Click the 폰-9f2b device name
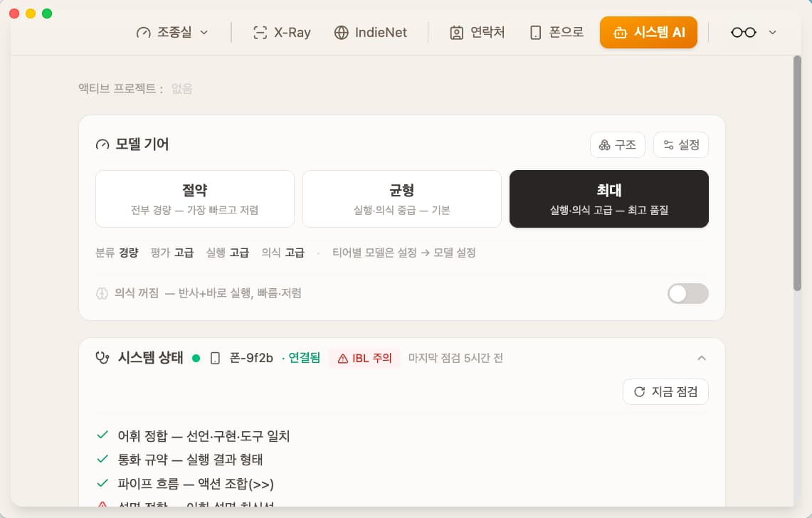 click(251, 358)
